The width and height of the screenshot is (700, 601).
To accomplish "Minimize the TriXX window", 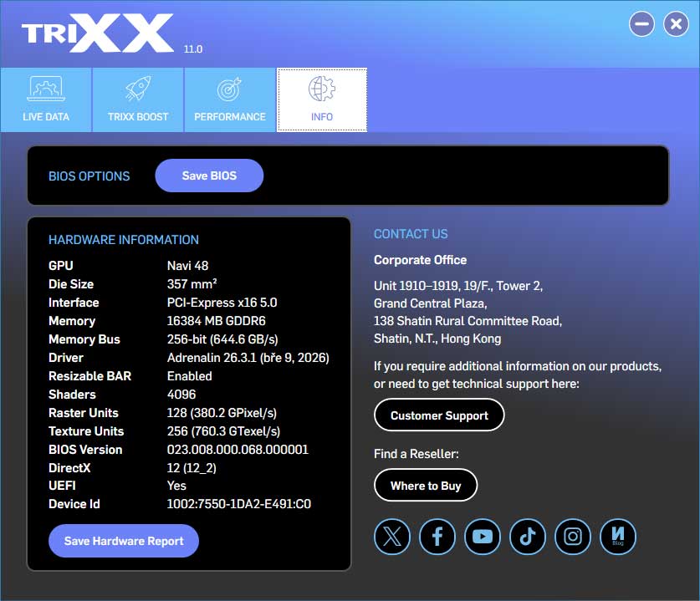I will pyautogui.click(x=641, y=23).
